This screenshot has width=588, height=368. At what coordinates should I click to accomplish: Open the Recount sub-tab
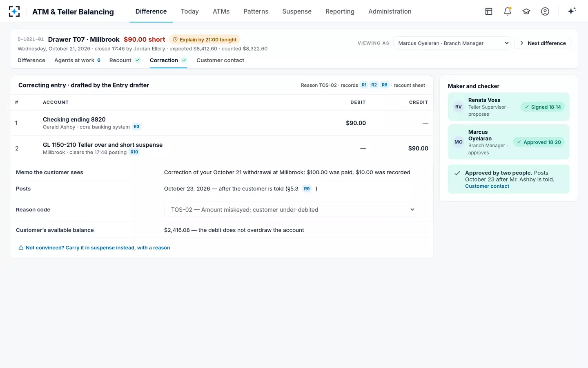click(125, 60)
